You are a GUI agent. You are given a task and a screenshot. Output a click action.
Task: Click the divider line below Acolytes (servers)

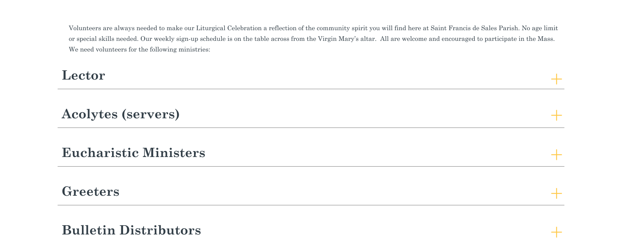pyautogui.click(x=311, y=128)
